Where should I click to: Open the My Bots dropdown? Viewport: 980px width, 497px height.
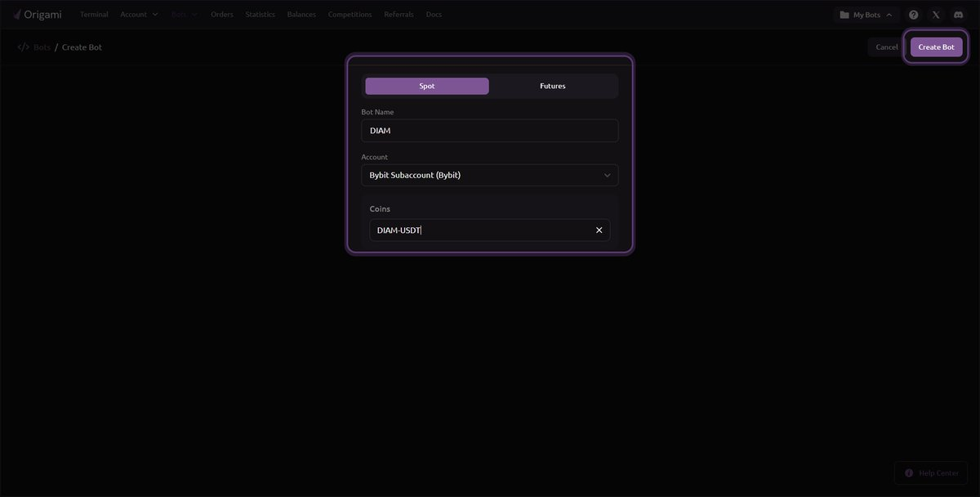(866, 15)
